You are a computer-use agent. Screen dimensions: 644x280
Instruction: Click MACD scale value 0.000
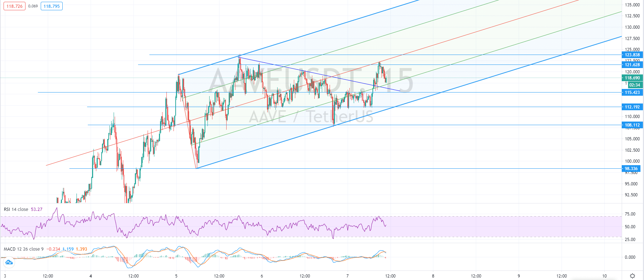click(x=630, y=257)
